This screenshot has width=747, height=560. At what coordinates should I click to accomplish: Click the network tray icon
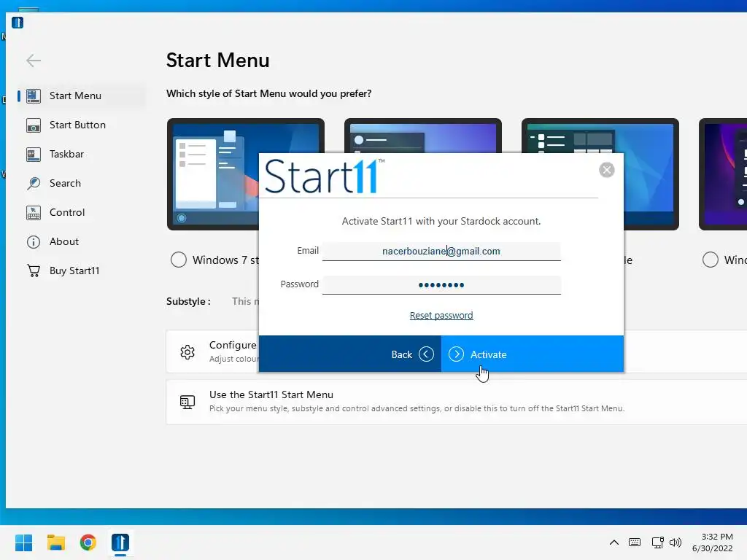pyautogui.click(x=657, y=542)
